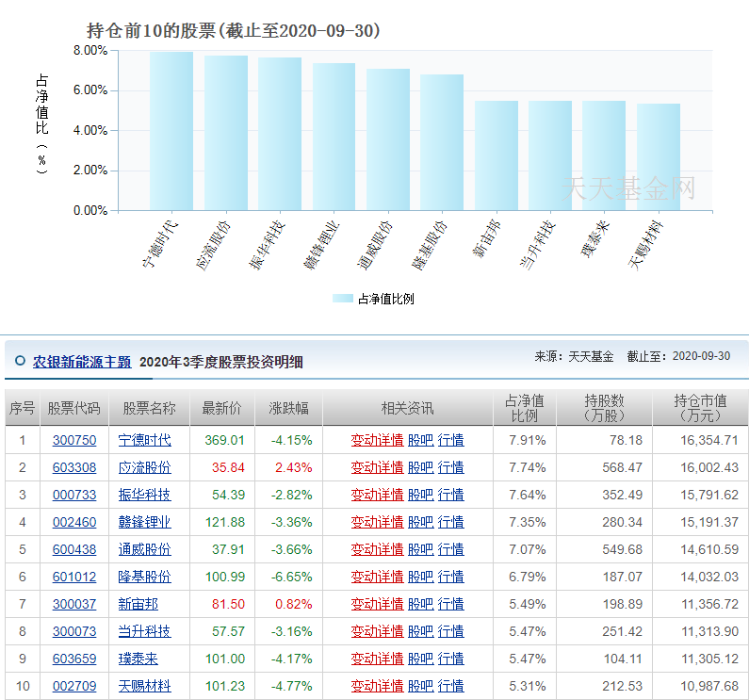749x700 pixels.
Task: Open 变动详情 for 宁德时代 row
Action: (378, 440)
